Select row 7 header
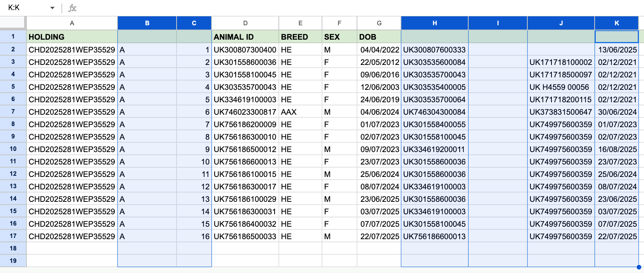Image resolution: width=644 pixels, height=273 pixels. 13,112
